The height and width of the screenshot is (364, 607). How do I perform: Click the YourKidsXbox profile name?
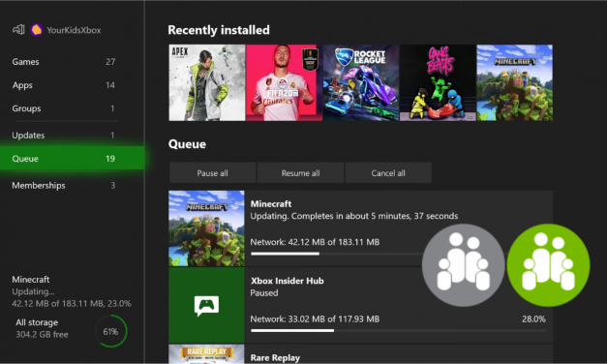[74, 30]
